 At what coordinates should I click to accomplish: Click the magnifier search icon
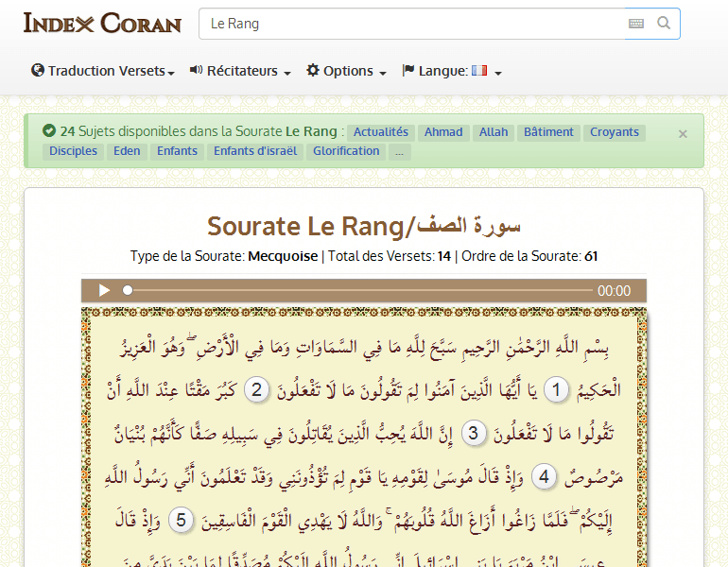pos(664,24)
